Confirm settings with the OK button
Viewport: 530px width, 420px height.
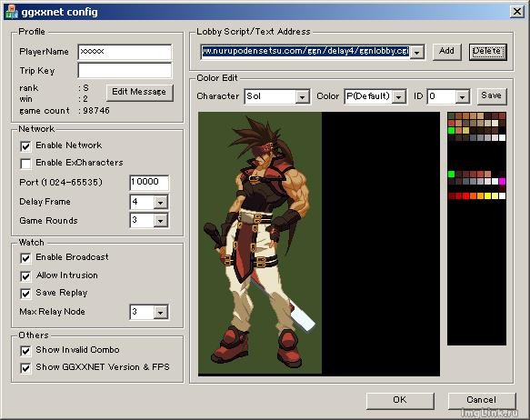pos(400,401)
